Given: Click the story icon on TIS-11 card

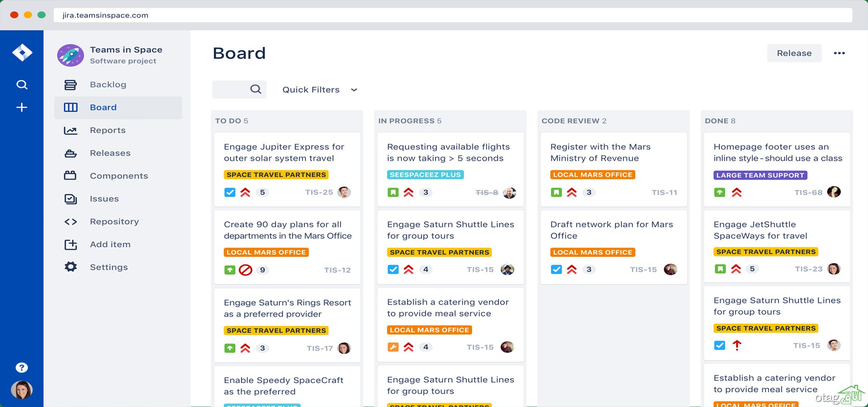Looking at the screenshot, I should [x=557, y=192].
